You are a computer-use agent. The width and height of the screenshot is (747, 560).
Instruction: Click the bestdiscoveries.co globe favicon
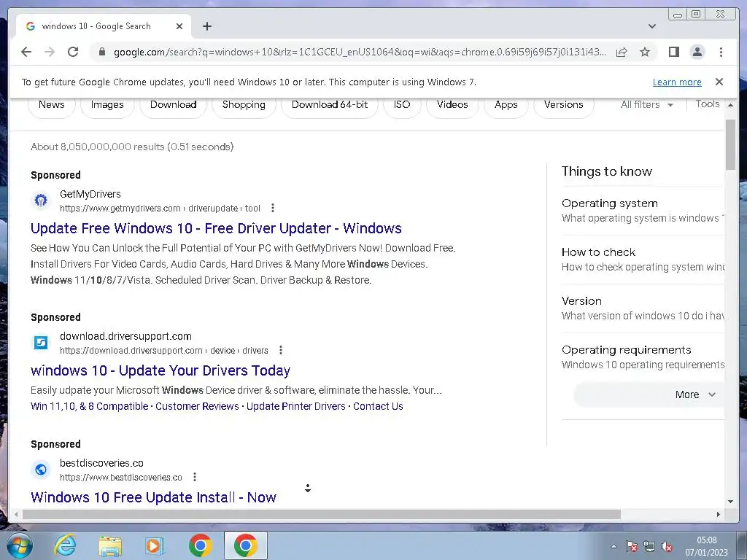point(41,470)
